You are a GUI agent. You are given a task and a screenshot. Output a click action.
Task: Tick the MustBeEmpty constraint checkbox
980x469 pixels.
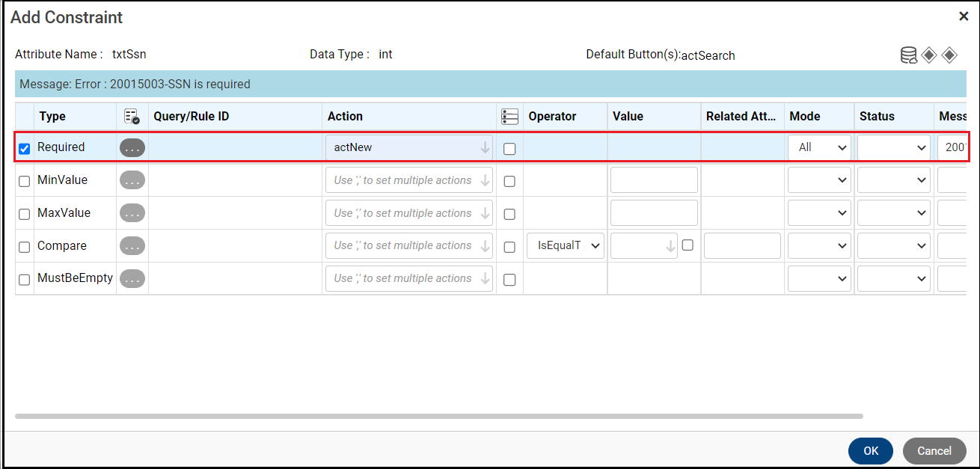click(x=24, y=280)
